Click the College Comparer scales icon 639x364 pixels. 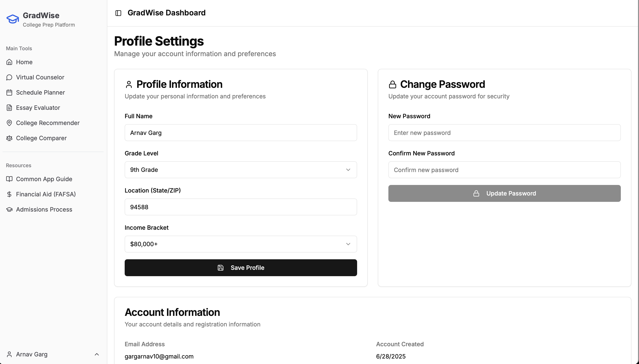coord(9,138)
